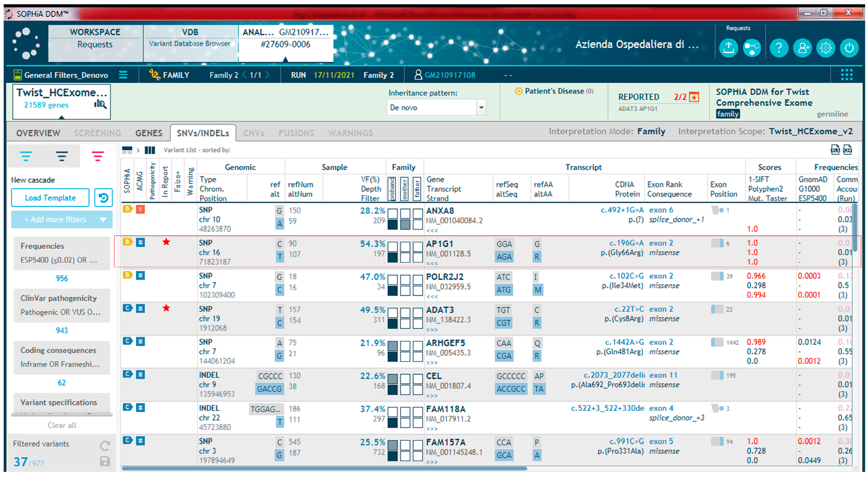Open General Filters_Denovo hamburger menu
The height and width of the screenshot is (477, 868).
click(123, 75)
